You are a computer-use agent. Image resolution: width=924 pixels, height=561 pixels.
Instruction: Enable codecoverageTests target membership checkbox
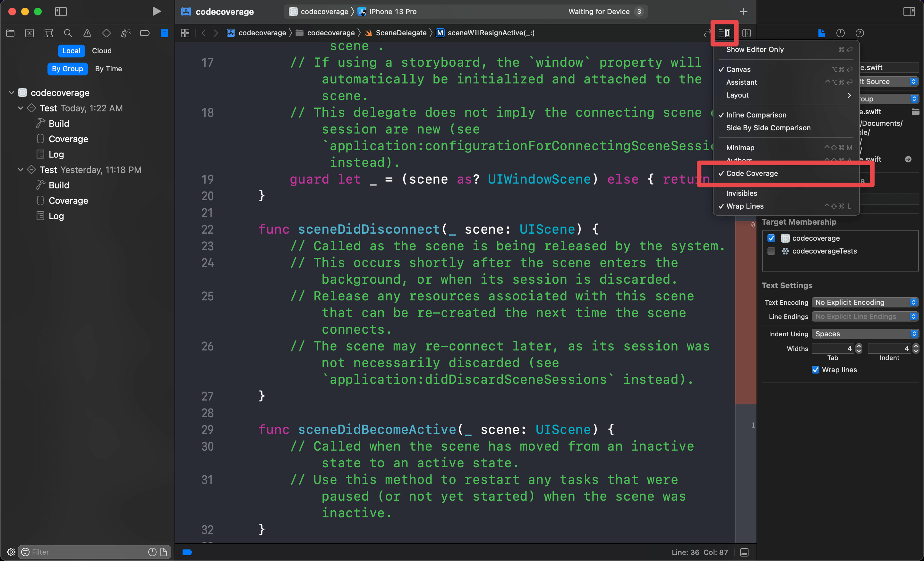[x=771, y=251]
